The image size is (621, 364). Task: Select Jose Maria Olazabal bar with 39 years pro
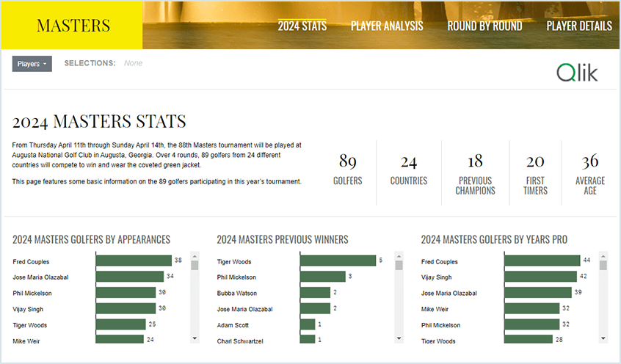pyautogui.click(x=538, y=292)
